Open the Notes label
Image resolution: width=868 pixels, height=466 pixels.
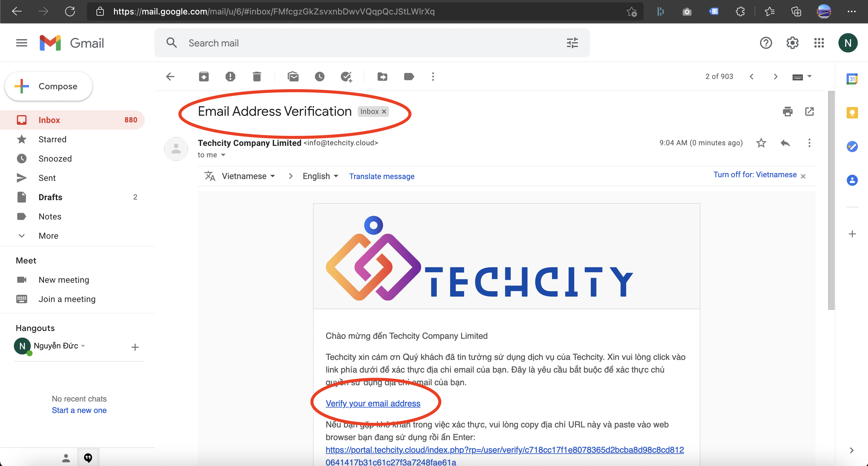click(x=72, y=216)
